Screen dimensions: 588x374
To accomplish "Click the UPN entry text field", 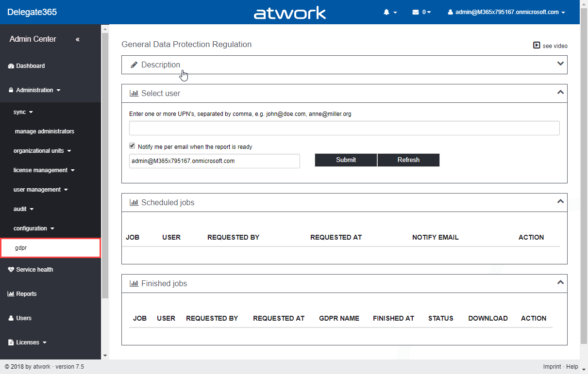I will pos(344,128).
